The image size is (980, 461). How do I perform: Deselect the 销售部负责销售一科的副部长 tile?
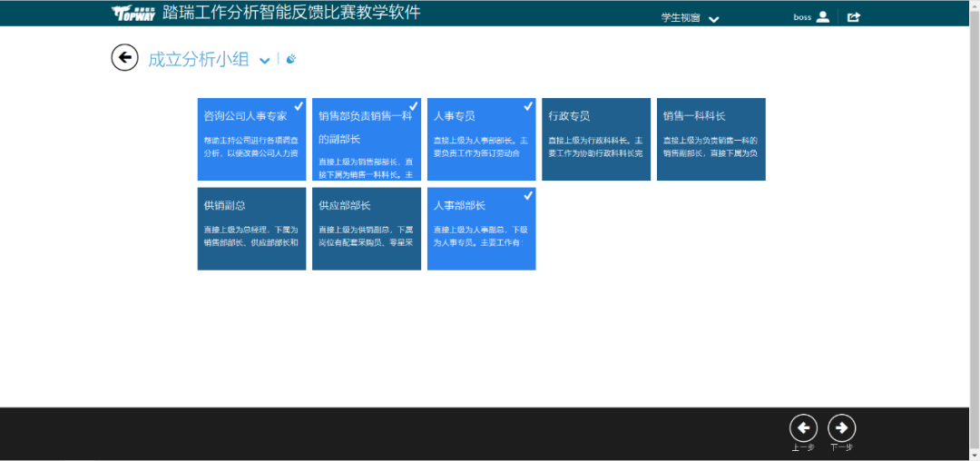(367, 139)
